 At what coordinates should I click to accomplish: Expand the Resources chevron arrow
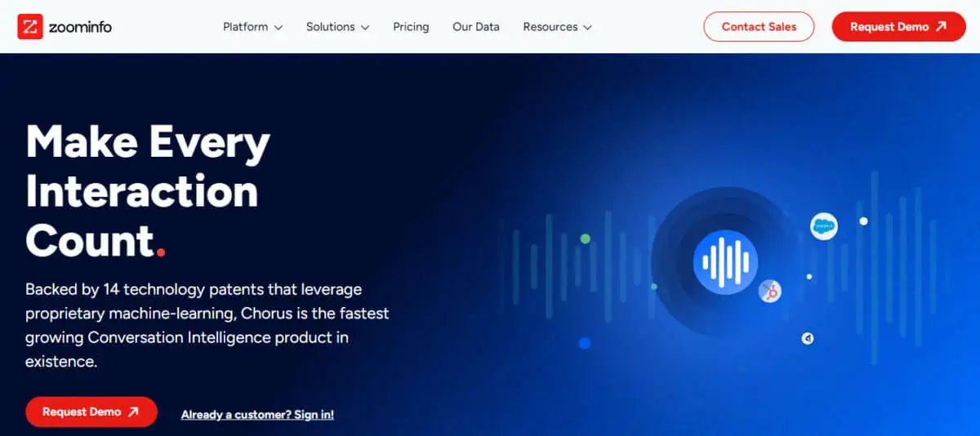[x=588, y=28]
